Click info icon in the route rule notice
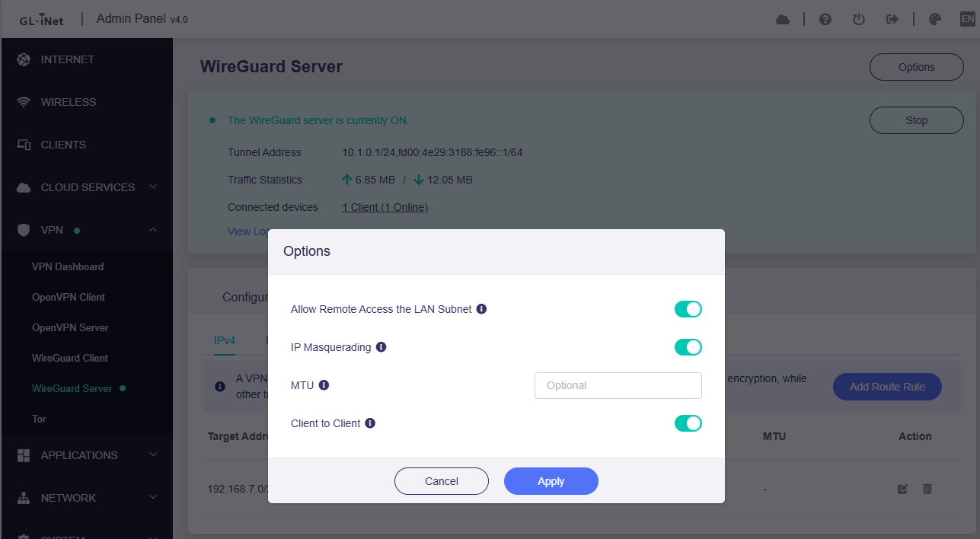Viewport: 980px width, 539px height. 220,387
